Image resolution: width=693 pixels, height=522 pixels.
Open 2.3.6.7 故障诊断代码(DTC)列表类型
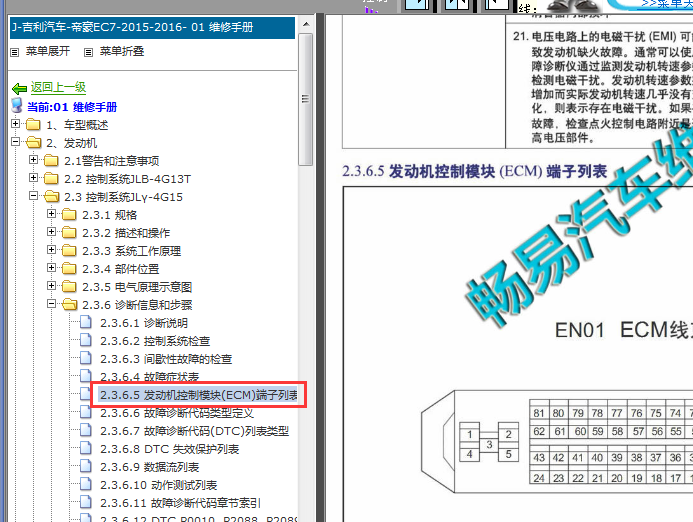(x=194, y=431)
